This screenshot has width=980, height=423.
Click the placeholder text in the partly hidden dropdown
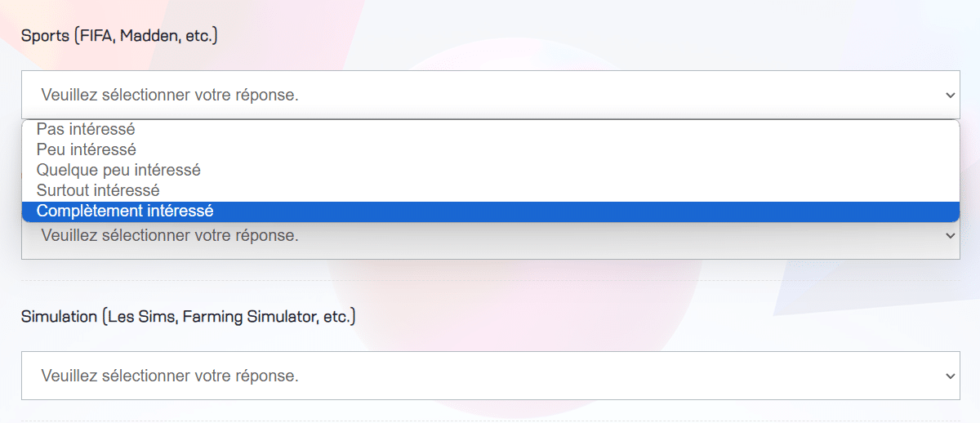169,235
